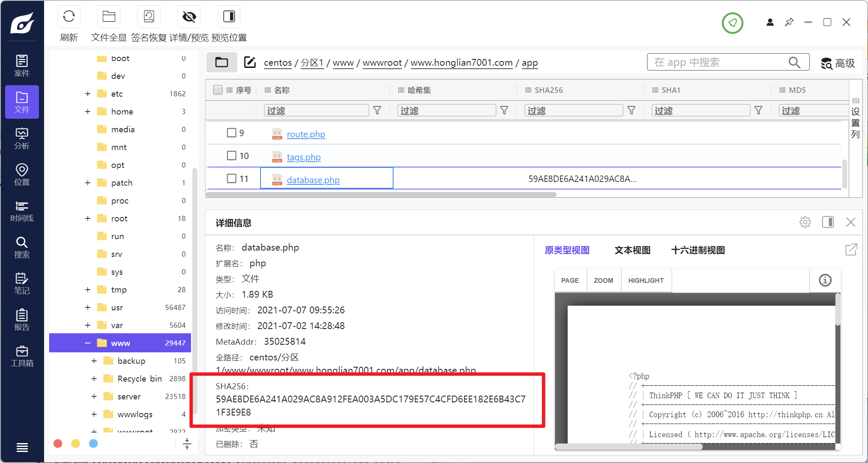Open the ZOOM preview menu

(604, 281)
